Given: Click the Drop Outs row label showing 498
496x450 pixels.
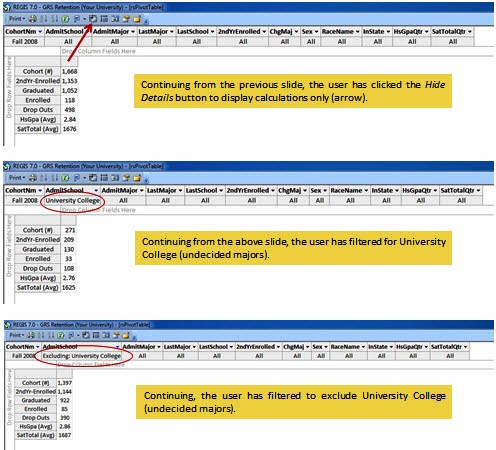Looking at the screenshot, I should [x=38, y=110].
